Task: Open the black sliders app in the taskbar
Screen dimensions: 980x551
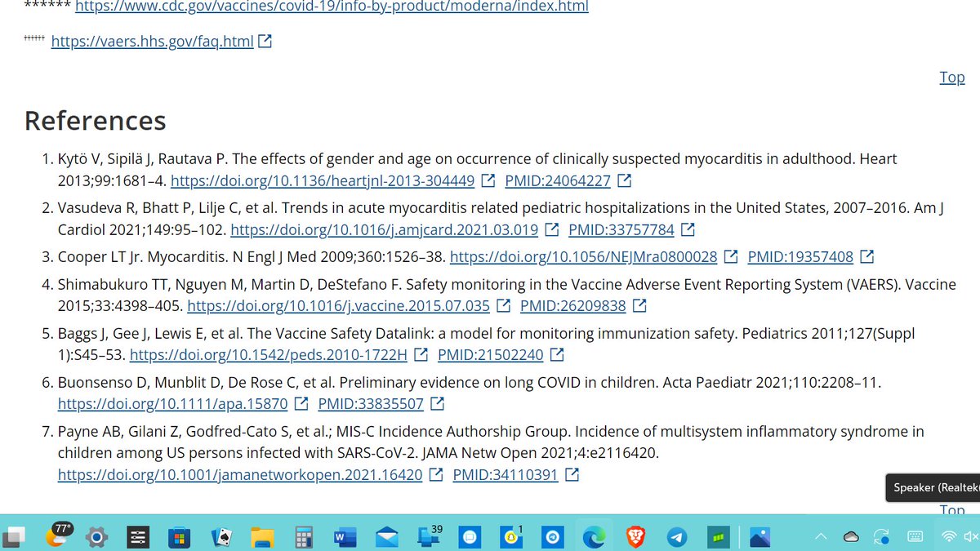Action: point(137,537)
